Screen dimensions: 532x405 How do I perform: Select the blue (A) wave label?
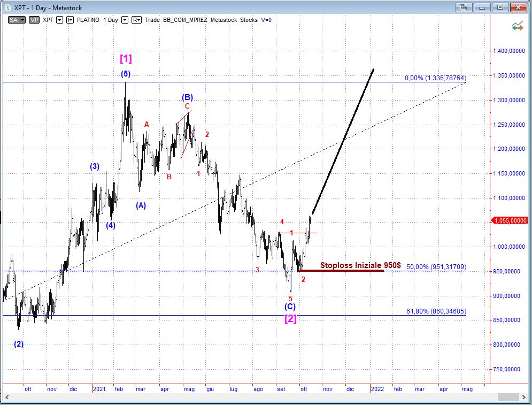141,205
